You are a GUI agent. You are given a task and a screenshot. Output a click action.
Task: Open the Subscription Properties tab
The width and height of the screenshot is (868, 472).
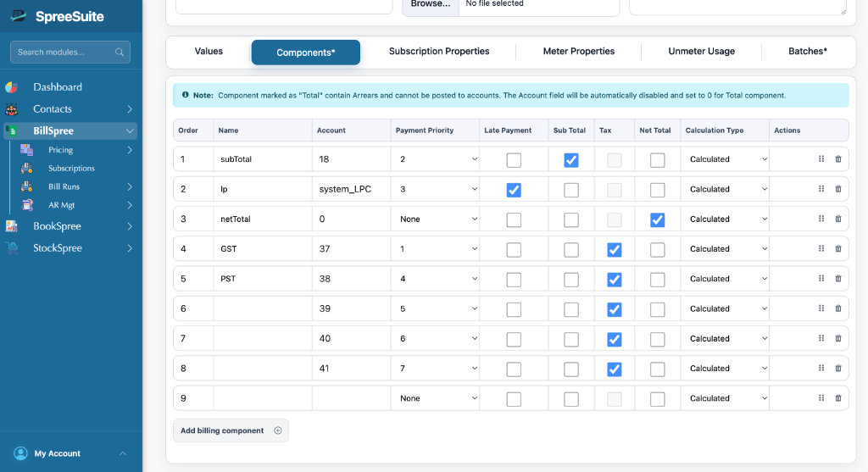pyautogui.click(x=439, y=52)
